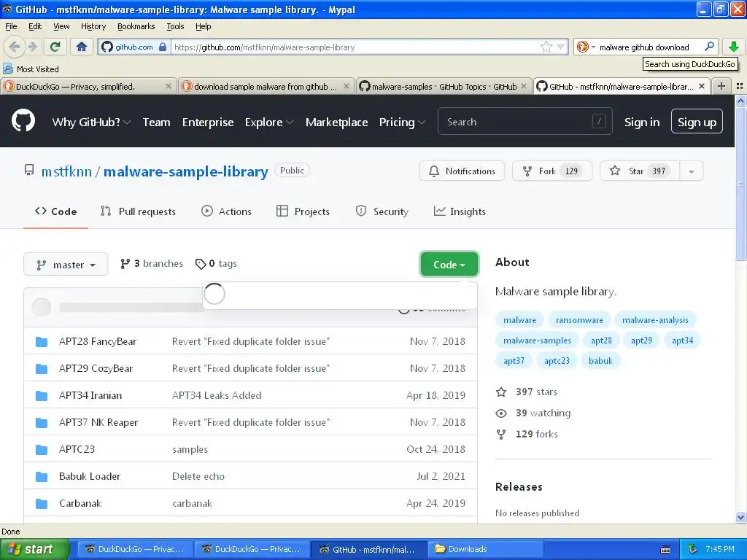
Task: Open the Star lists dropdown arrow
Action: click(x=692, y=171)
